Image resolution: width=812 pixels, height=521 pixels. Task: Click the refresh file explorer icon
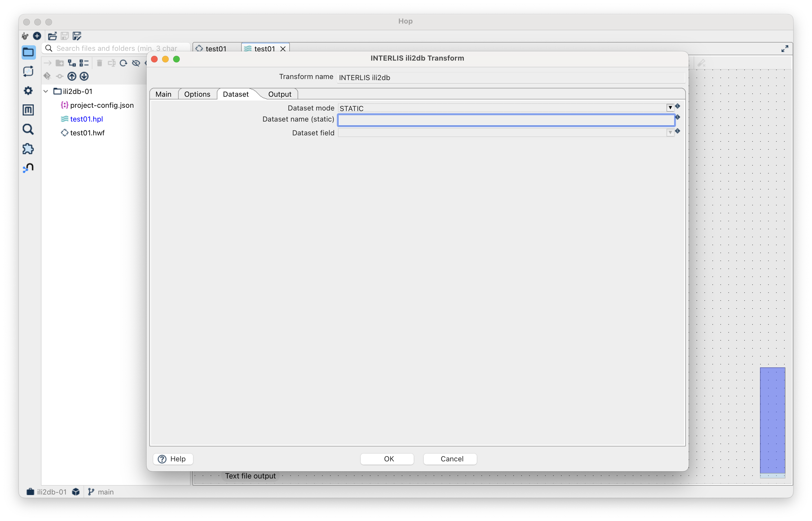point(124,63)
